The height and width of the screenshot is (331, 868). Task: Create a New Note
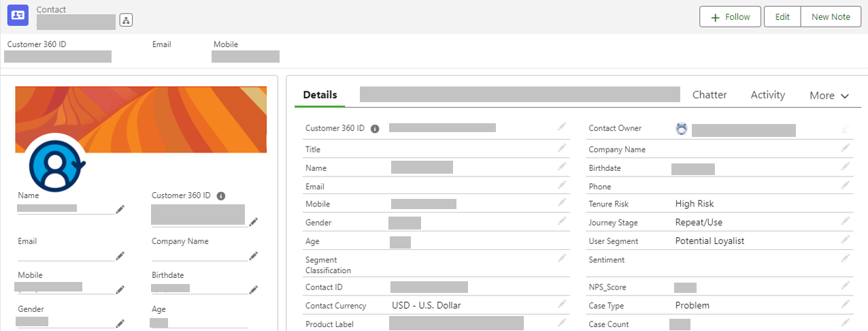tap(831, 17)
